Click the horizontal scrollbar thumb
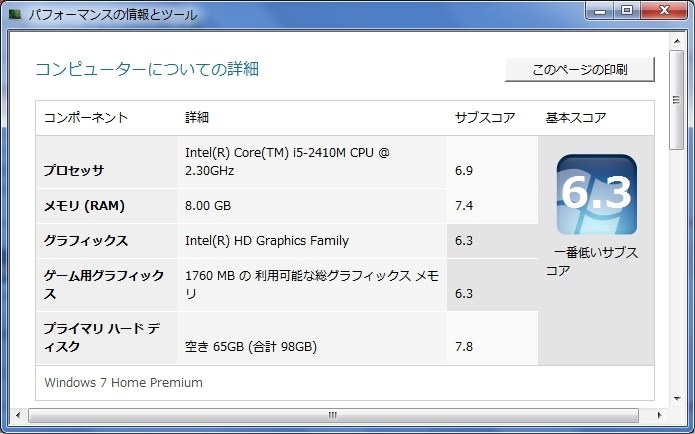Image resolution: width=695 pixels, height=434 pixels. [333, 415]
